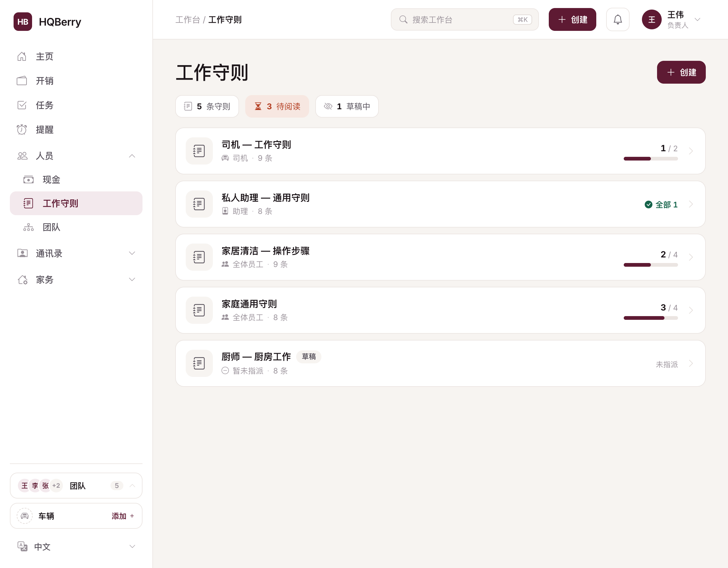Click notebook icon of 司机 — 工作守则
The image size is (728, 568).
pos(199,151)
